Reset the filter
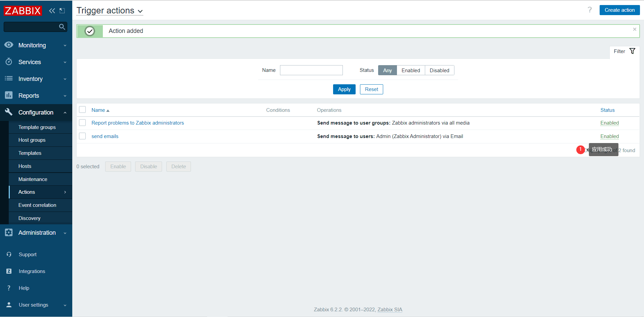The width and height of the screenshot is (644, 317). [x=371, y=89]
